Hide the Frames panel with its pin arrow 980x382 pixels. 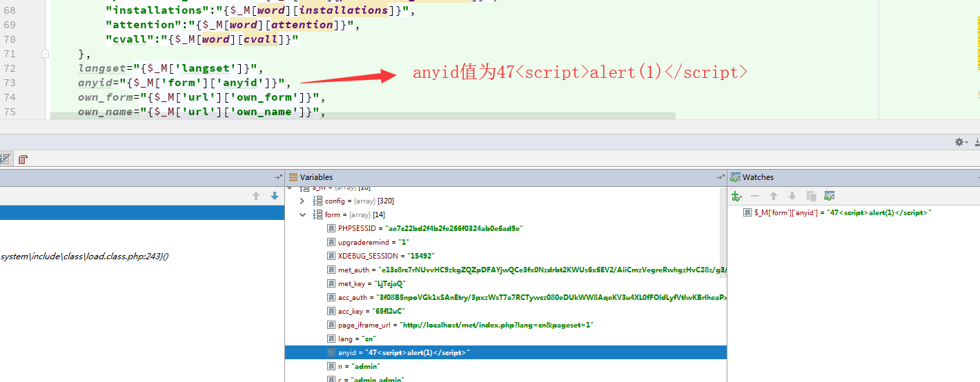(278, 177)
